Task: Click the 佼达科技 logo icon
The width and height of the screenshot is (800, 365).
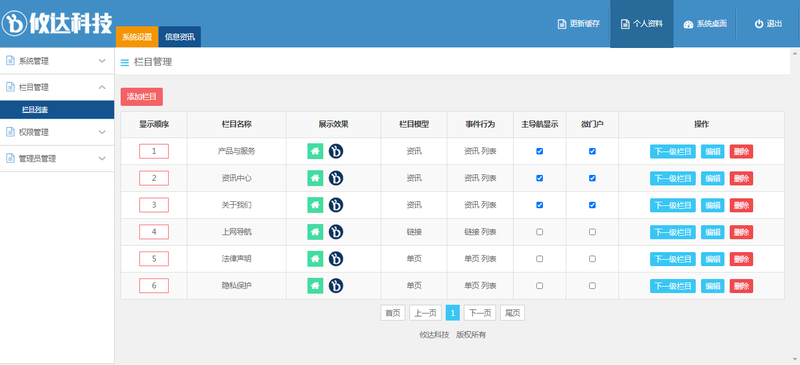Action: point(14,23)
